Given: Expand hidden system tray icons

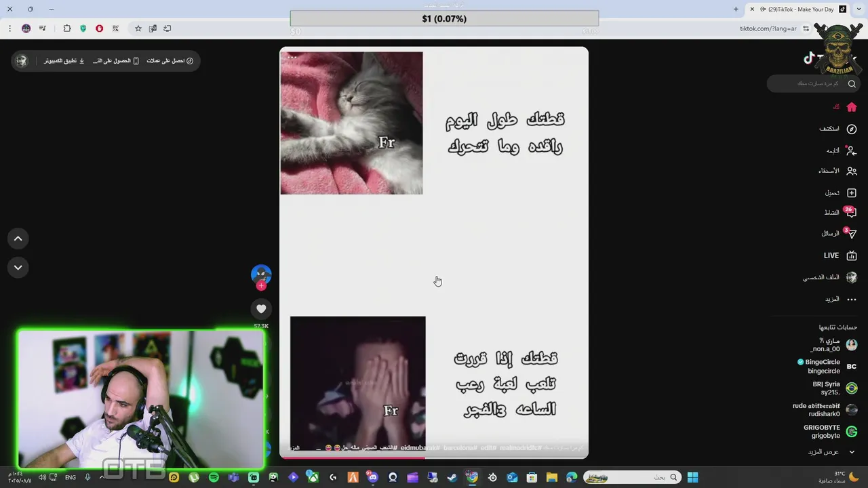Looking at the screenshot, I should tap(102, 478).
